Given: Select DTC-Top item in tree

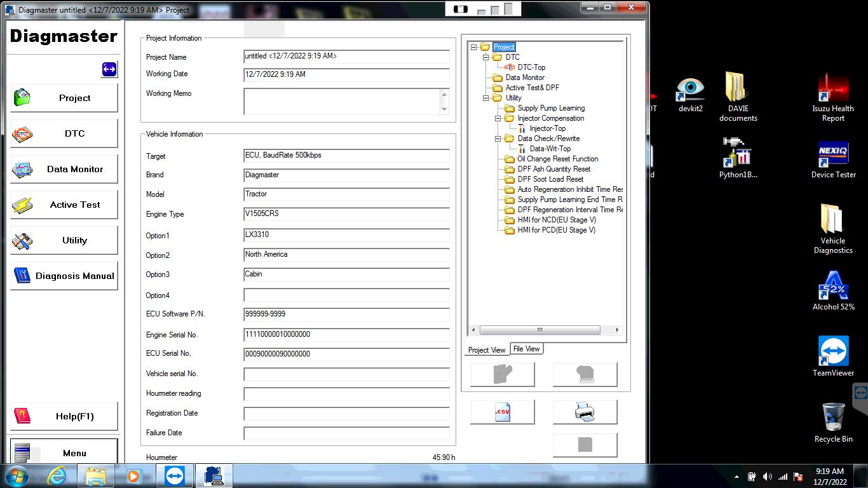Looking at the screenshot, I should point(531,67).
